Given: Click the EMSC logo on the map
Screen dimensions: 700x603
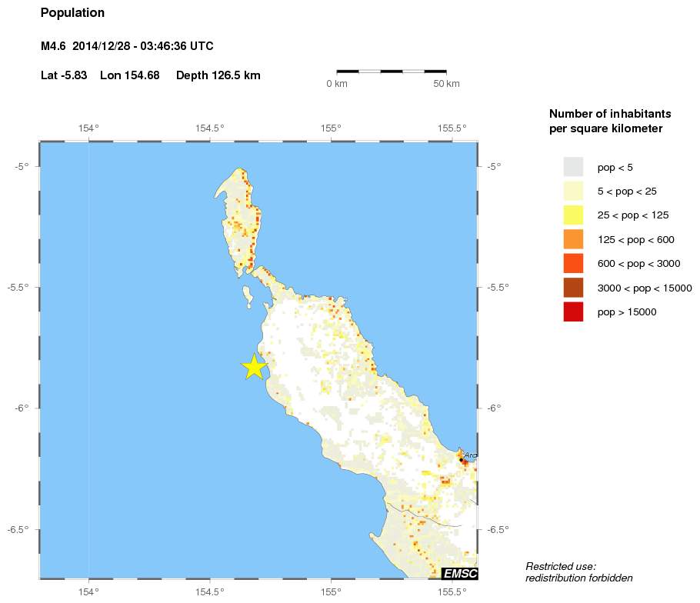Looking at the screenshot, I should [460, 573].
